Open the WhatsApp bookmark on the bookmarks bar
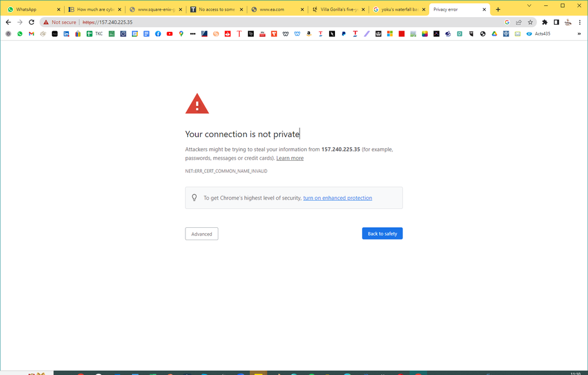Viewport: 588px width, 375px height. (19, 34)
